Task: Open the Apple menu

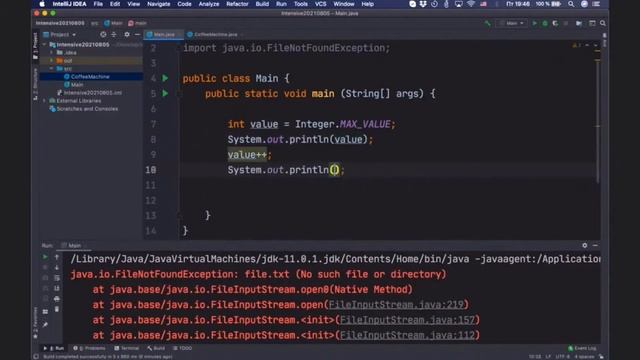Action: [42, 4]
